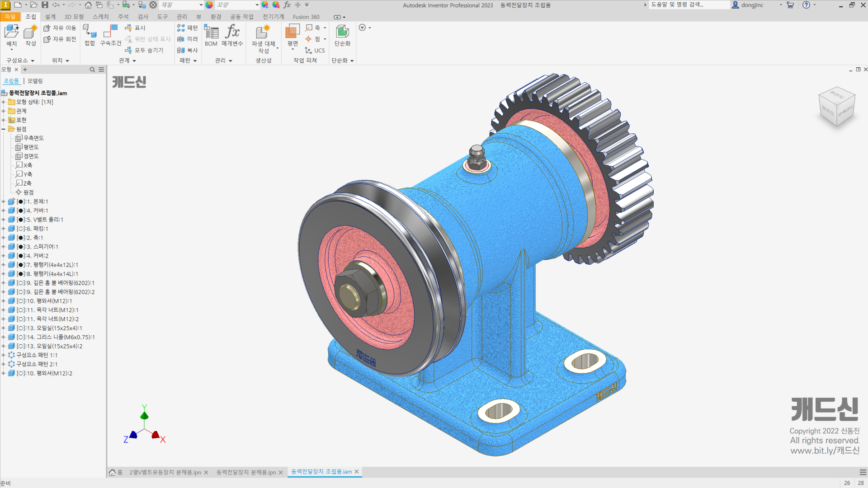Click the ViewCube navigation cube
Viewport: 868px width, 488px height.
click(x=837, y=107)
